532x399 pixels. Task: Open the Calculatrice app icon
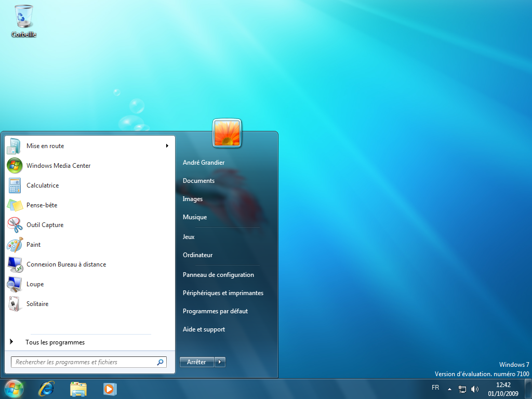click(x=15, y=185)
